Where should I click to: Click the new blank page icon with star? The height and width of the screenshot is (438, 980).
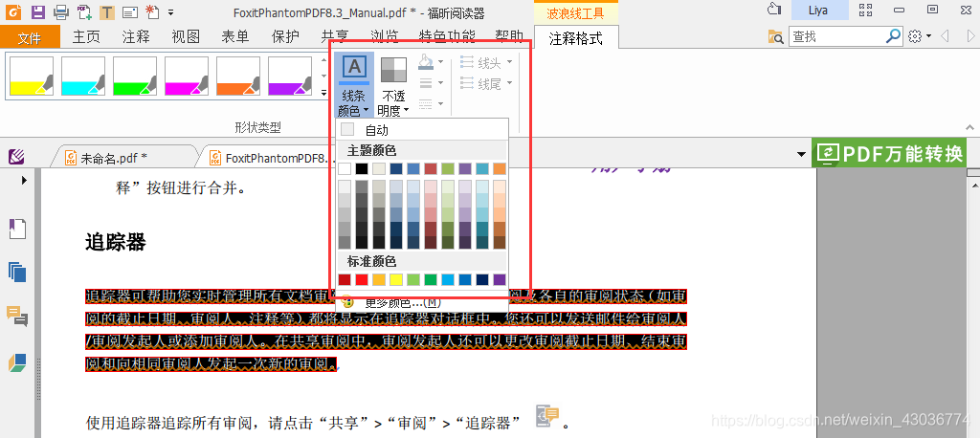(x=152, y=11)
